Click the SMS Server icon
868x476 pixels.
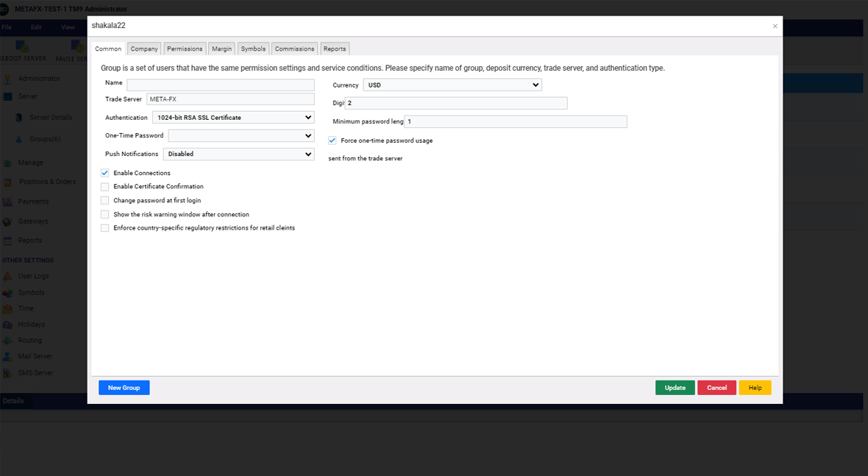pos(8,373)
